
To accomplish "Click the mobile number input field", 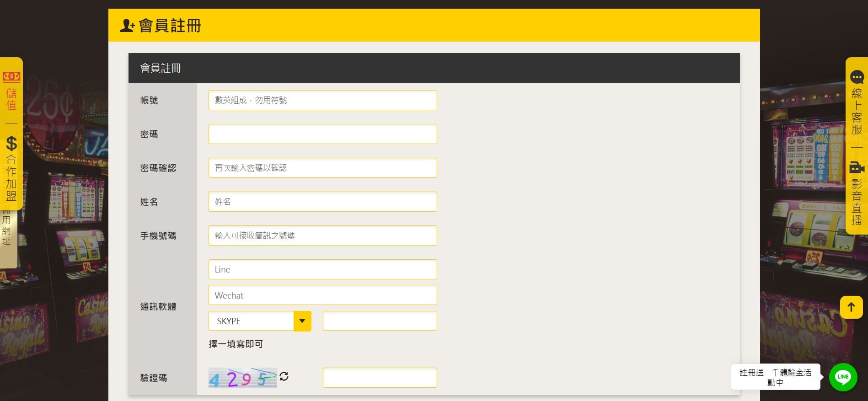I will click(322, 235).
